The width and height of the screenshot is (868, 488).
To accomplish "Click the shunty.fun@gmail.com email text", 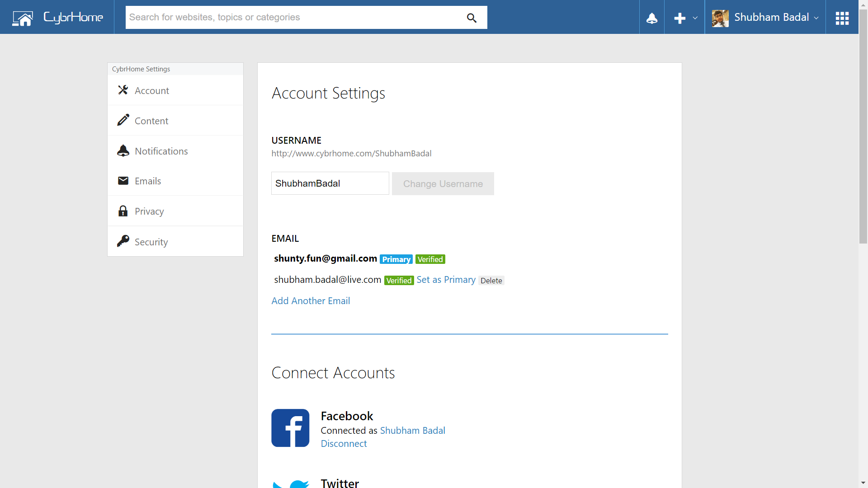I will click(x=325, y=258).
